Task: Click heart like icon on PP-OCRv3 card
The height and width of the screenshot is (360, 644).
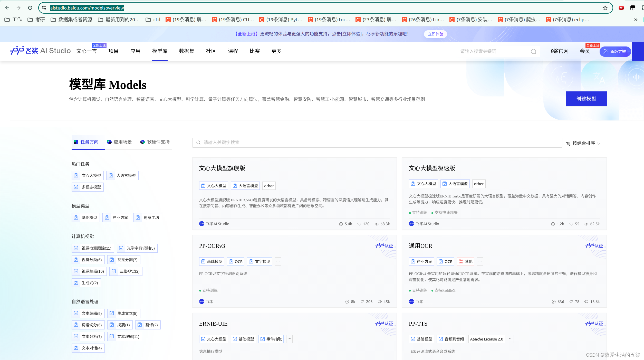Action: click(x=362, y=302)
